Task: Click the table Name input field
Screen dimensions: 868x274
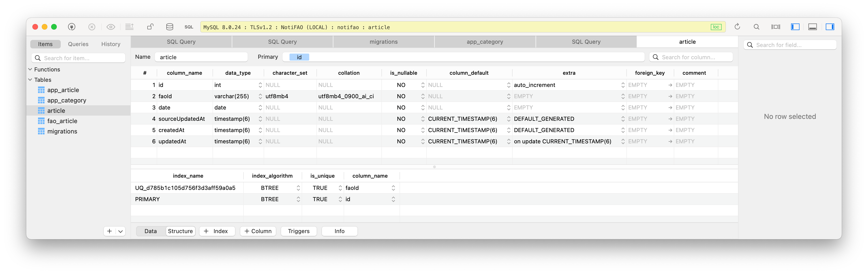Action: coord(201,57)
